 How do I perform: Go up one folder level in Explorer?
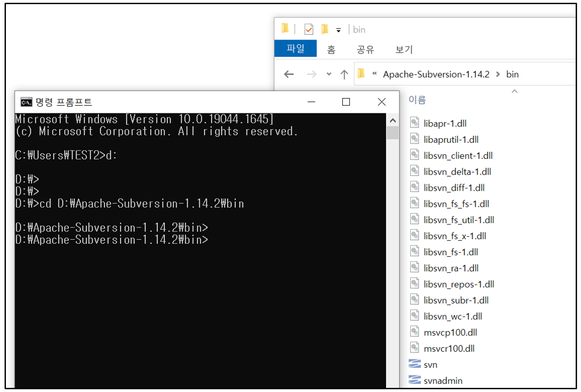tap(344, 74)
